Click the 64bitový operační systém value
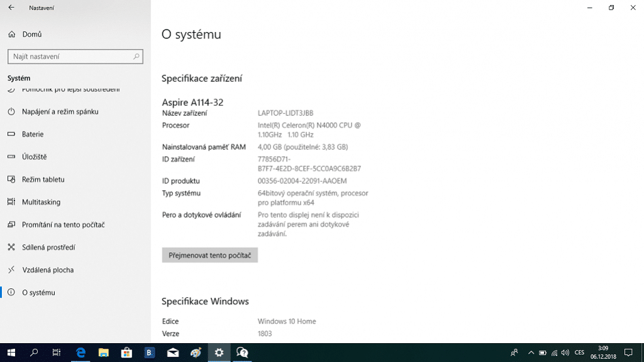 click(x=313, y=198)
